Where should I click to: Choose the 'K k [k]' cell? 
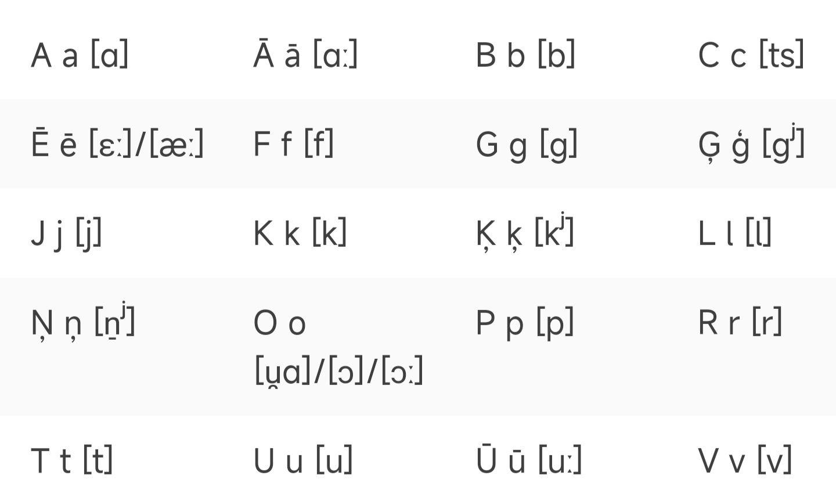click(300, 233)
